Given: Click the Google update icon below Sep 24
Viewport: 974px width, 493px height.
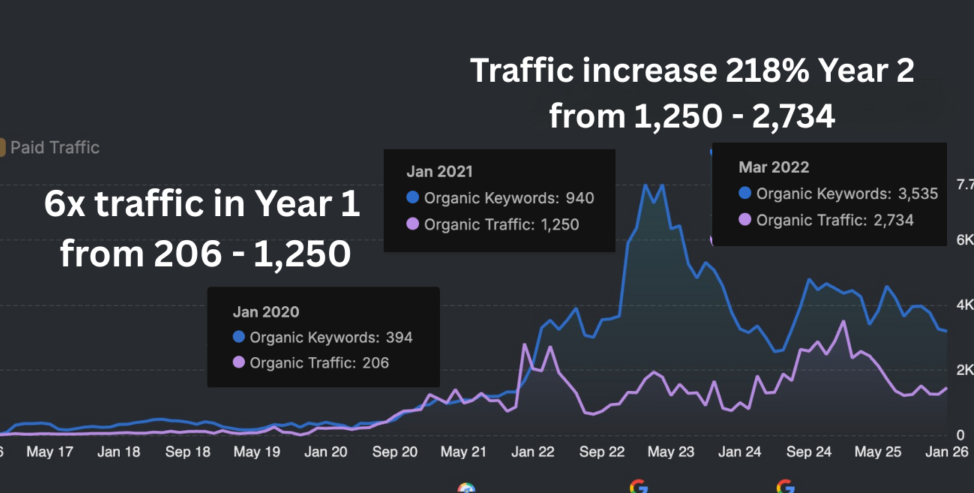Looking at the screenshot, I should [x=786, y=487].
